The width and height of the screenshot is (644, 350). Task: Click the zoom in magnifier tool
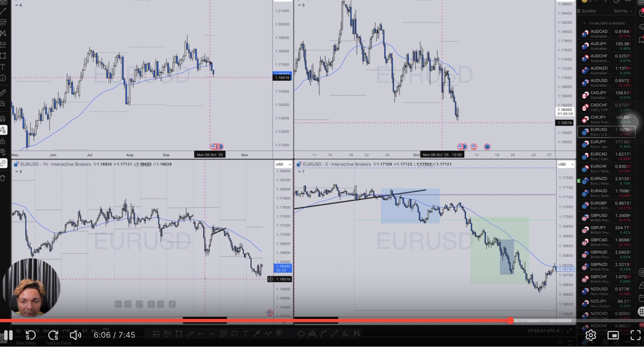click(x=3, y=104)
